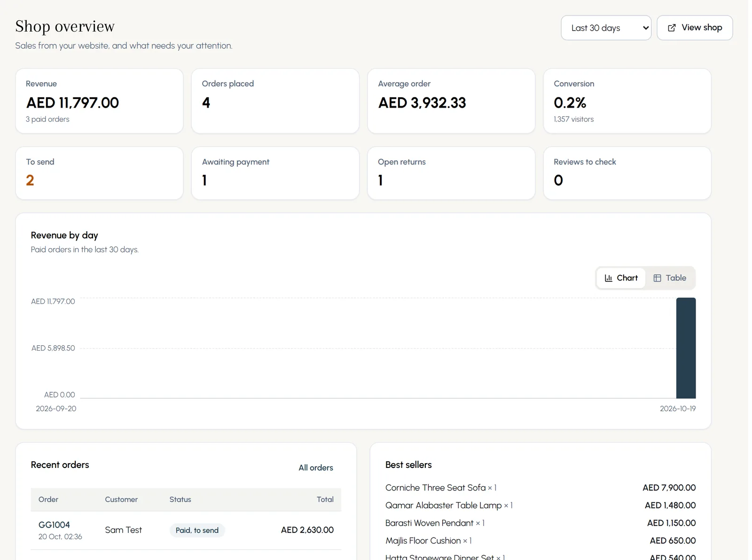This screenshot has width=752, height=560.
Task: Click the revenue bar for 2026-10-19
Action: coord(686,348)
